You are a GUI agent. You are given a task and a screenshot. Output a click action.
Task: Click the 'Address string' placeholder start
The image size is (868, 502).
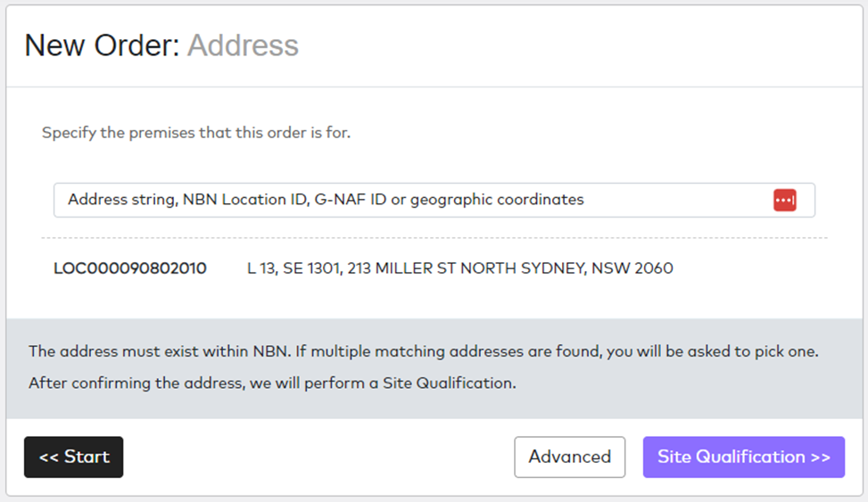(121, 200)
